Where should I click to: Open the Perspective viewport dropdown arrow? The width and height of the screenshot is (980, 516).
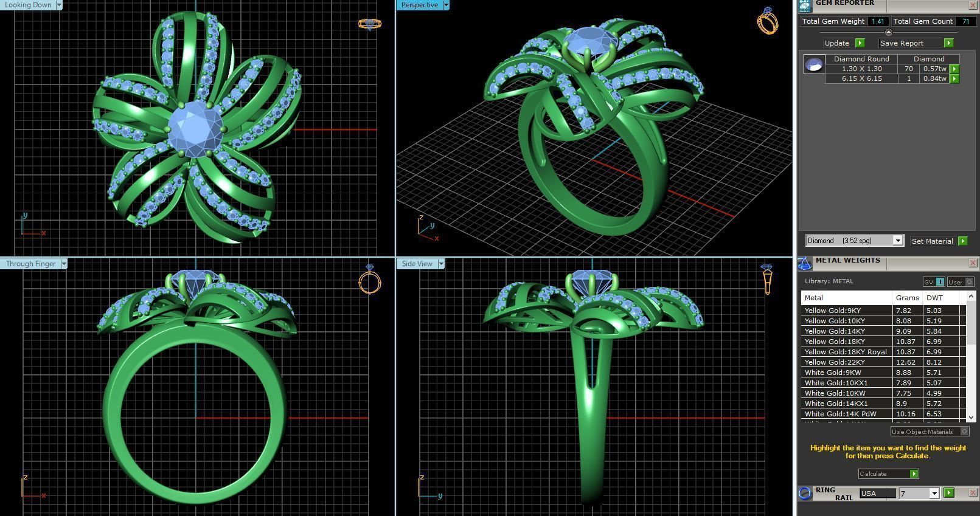[x=446, y=5]
